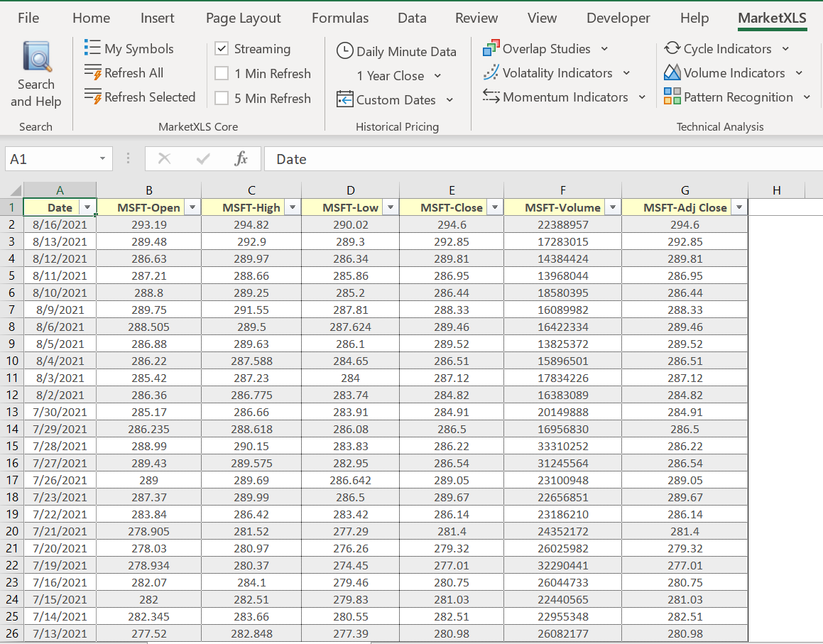Switch to the View tab
Image resolution: width=823 pixels, height=644 pixels.
(543, 18)
